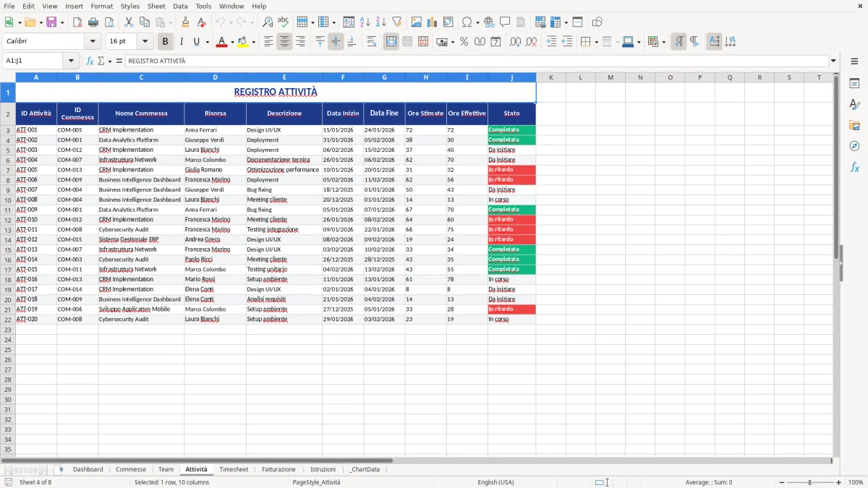
Task: Open Find and Replace
Action: click(x=268, y=22)
